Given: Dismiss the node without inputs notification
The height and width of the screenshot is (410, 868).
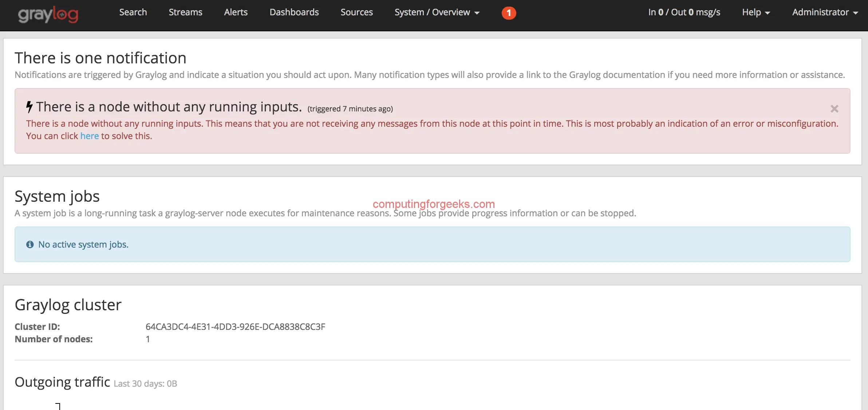Looking at the screenshot, I should pyautogui.click(x=834, y=109).
